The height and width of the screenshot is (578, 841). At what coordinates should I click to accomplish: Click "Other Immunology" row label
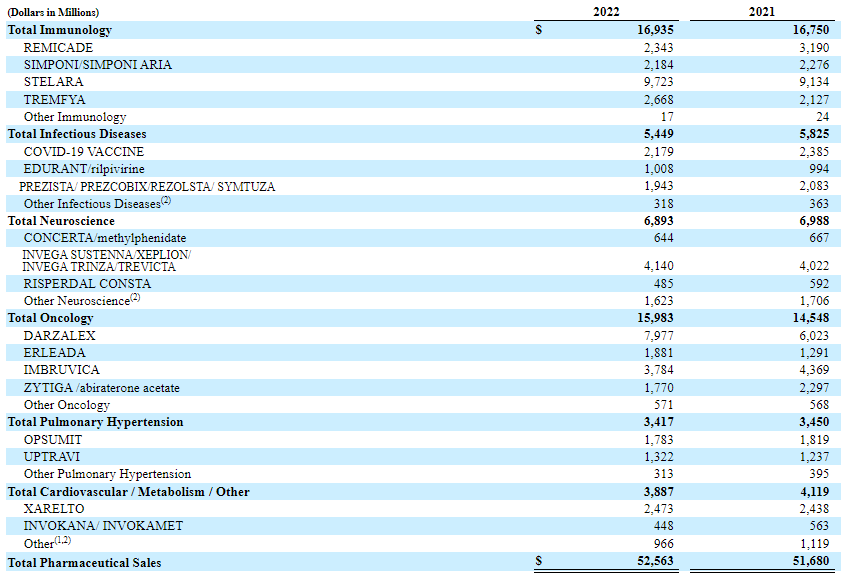(x=75, y=117)
